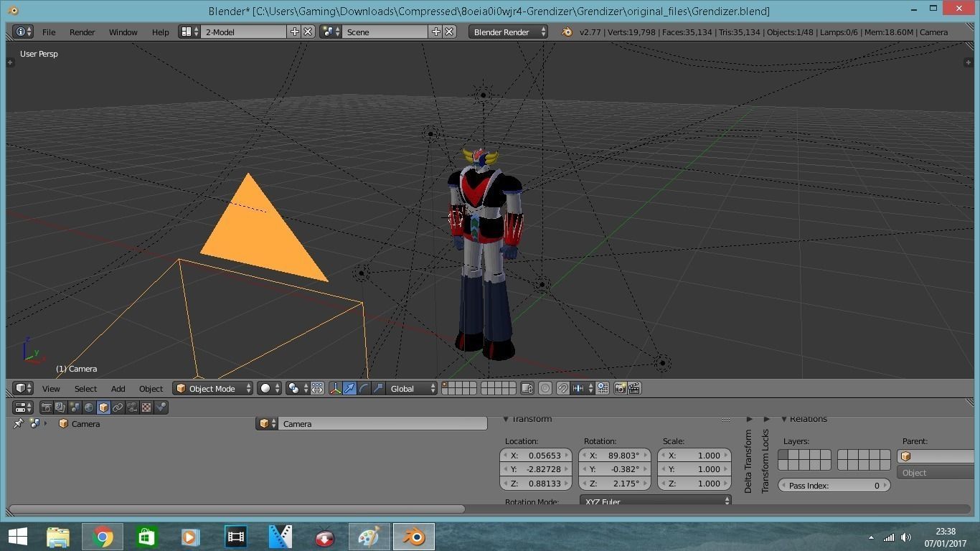Open the Physics properties tab
This screenshot has width=980, height=551.
pos(161,408)
